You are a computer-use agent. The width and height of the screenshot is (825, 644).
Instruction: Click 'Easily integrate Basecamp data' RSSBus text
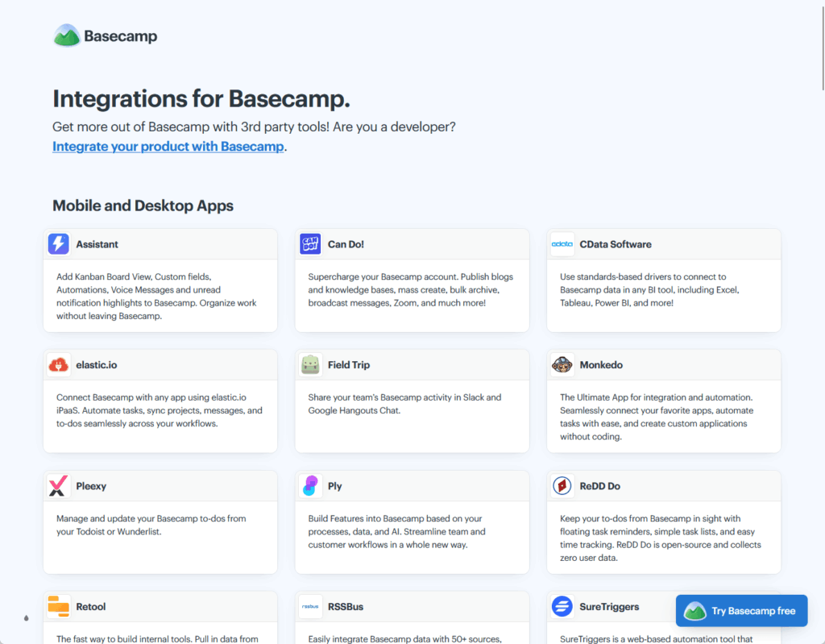pos(404,638)
